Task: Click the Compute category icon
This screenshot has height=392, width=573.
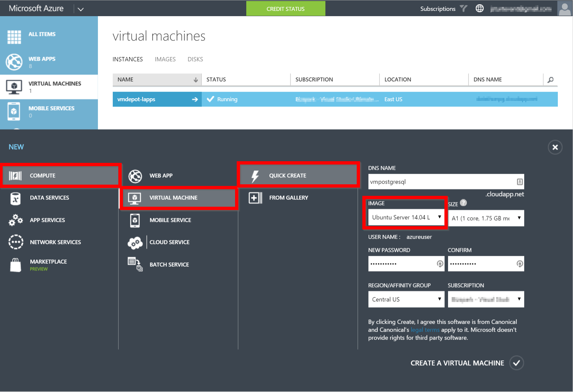Action: point(15,176)
